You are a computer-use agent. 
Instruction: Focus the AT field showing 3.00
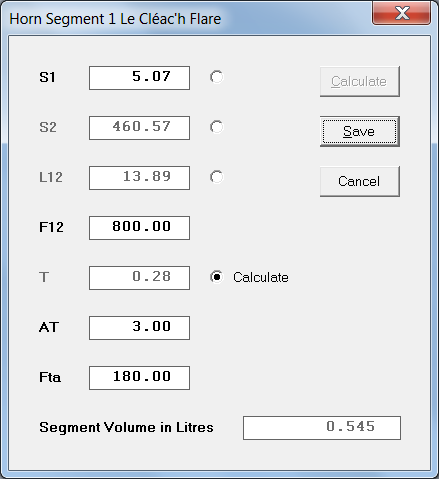click(139, 328)
